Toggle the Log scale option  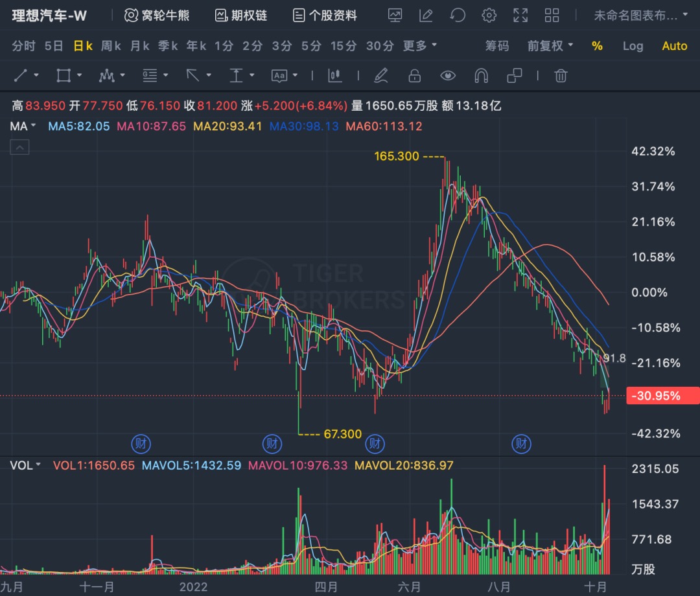(633, 46)
